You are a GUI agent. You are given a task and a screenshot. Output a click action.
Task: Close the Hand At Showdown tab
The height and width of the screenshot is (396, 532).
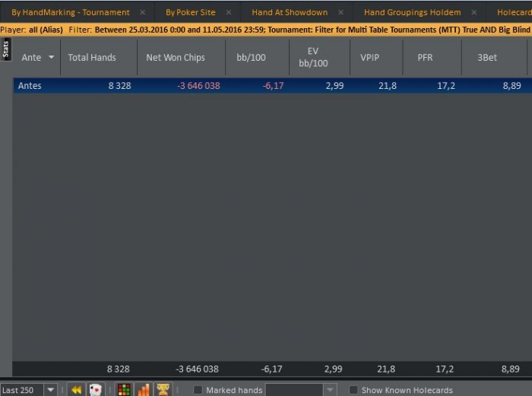coord(340,13)
